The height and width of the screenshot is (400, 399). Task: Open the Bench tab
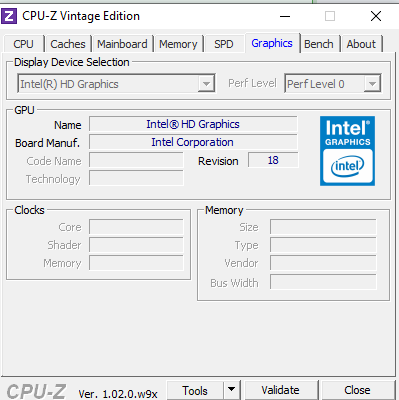(319, 44)
